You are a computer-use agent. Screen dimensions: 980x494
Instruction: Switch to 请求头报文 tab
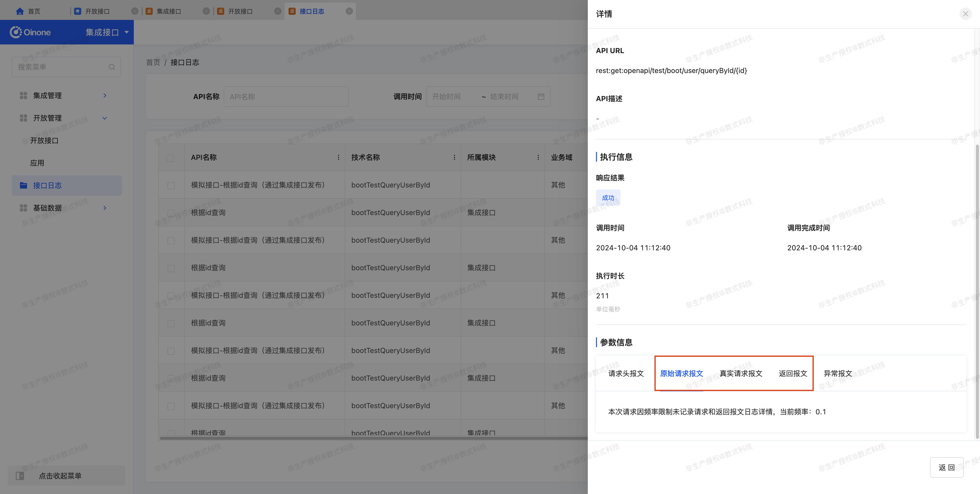pos(626,373)
